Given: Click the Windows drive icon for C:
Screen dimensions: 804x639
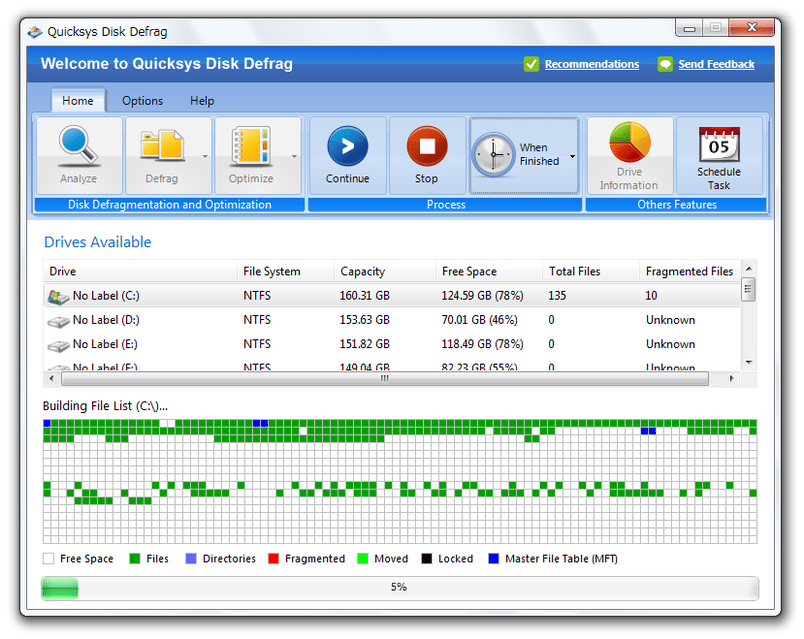Looking at the screenshot, I should point(58,296).
